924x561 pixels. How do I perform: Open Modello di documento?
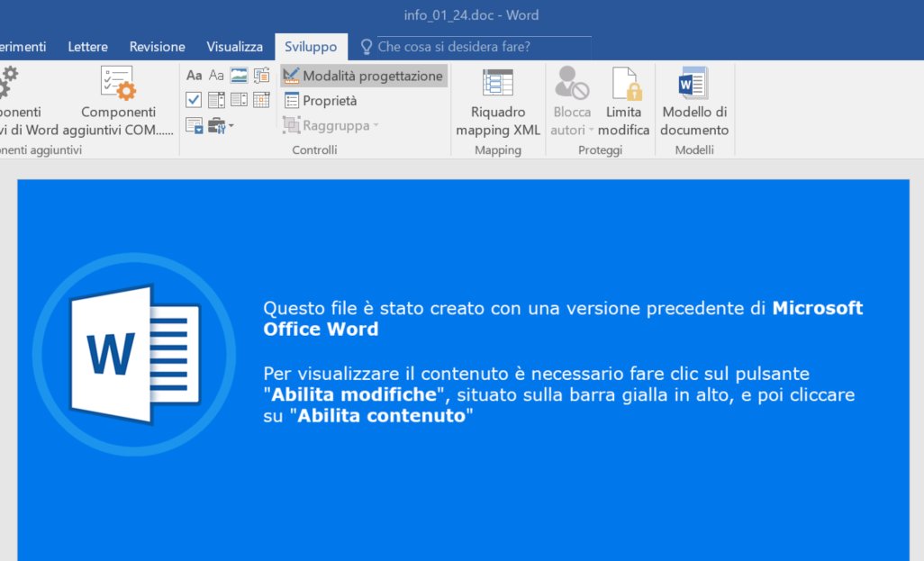coord(694,103)
